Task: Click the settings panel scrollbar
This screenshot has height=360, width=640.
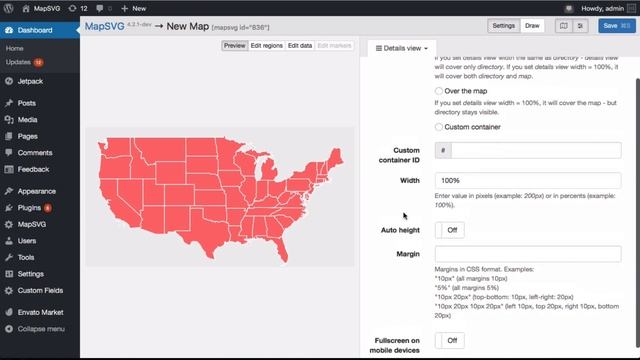Action: click(x=638, y=212)
